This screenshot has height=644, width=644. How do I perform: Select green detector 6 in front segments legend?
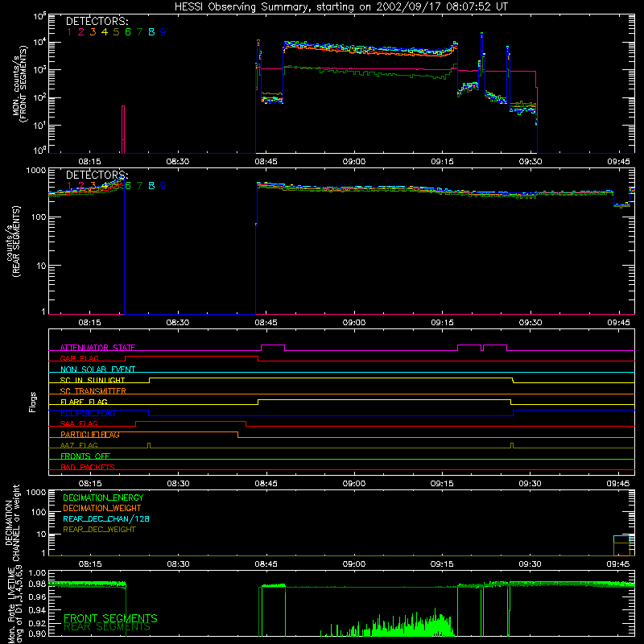[128, 32]
